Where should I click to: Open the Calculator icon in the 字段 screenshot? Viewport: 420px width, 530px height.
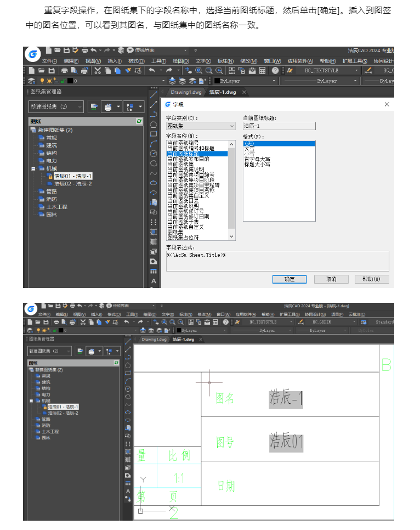click(262, 70)
